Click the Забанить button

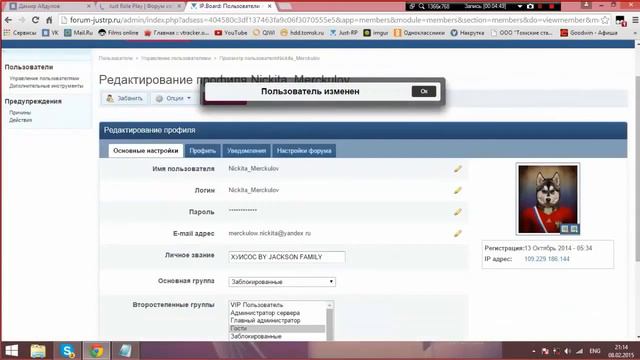click(124, 98)
